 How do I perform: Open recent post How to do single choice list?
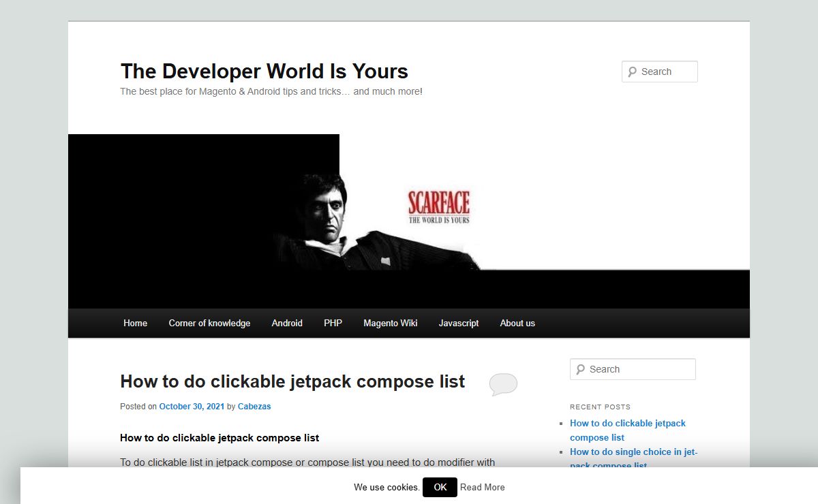[634, 458]
